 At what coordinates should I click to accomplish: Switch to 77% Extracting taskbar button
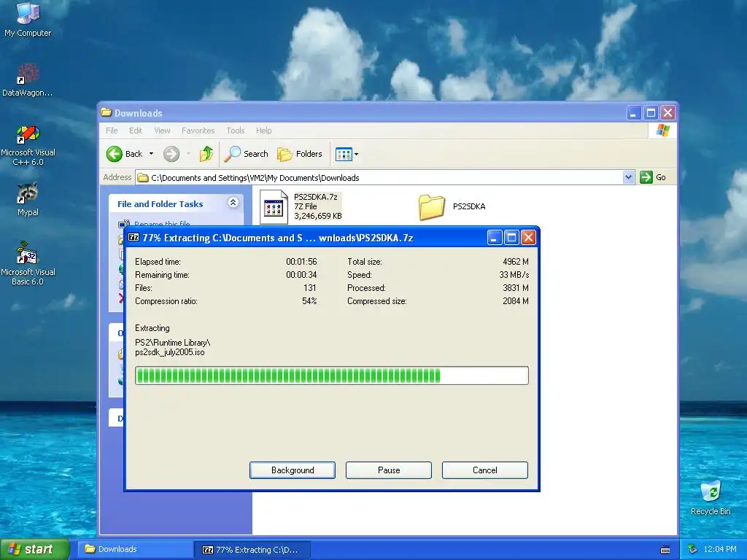tap(253, 550)
